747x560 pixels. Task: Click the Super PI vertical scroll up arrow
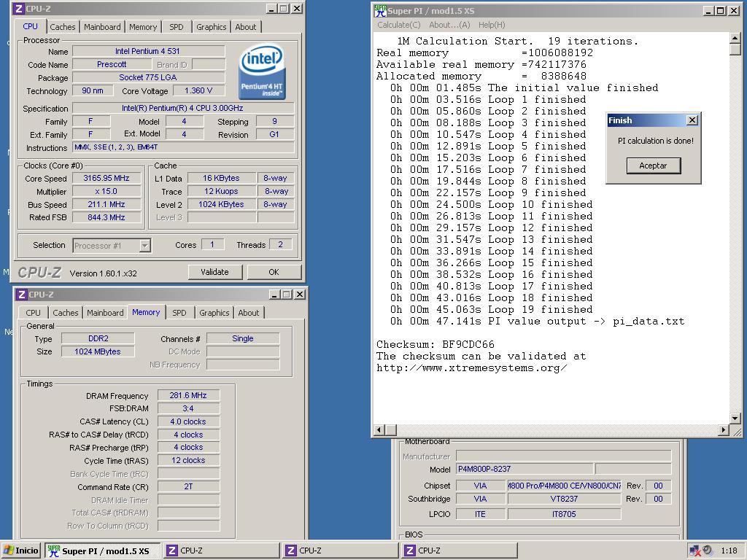tap(735, 38)
